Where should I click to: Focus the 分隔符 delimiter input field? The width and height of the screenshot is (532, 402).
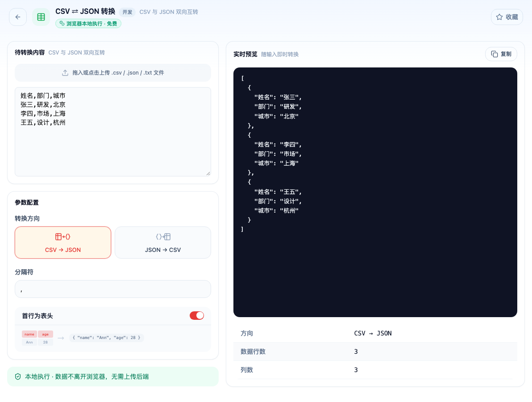(113, 289)
